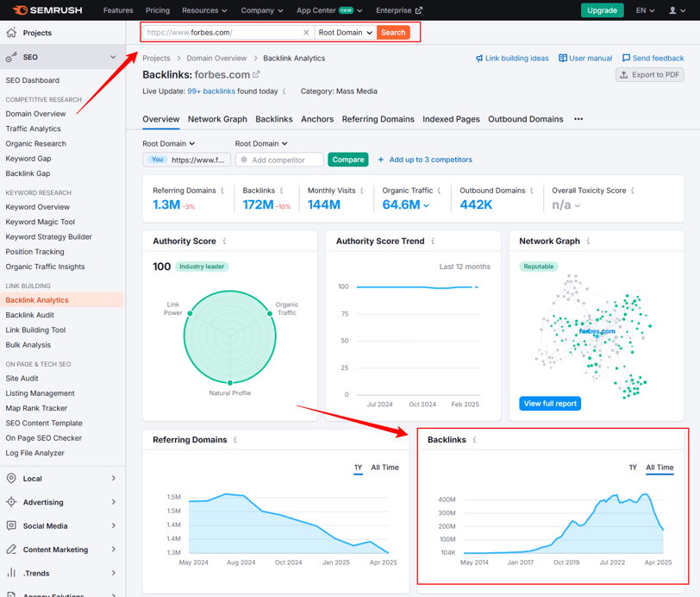Expand the Local sidebar section
This screenshot has height=597, width=700.
(x=114, y=478)
